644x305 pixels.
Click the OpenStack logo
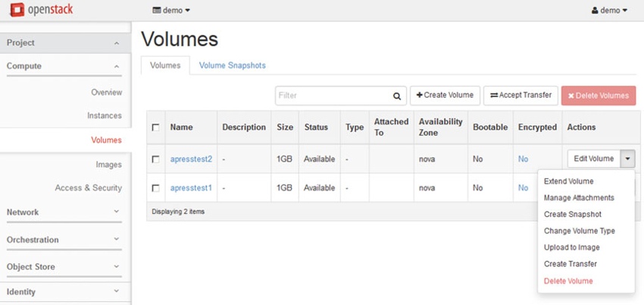coord(42,9)
